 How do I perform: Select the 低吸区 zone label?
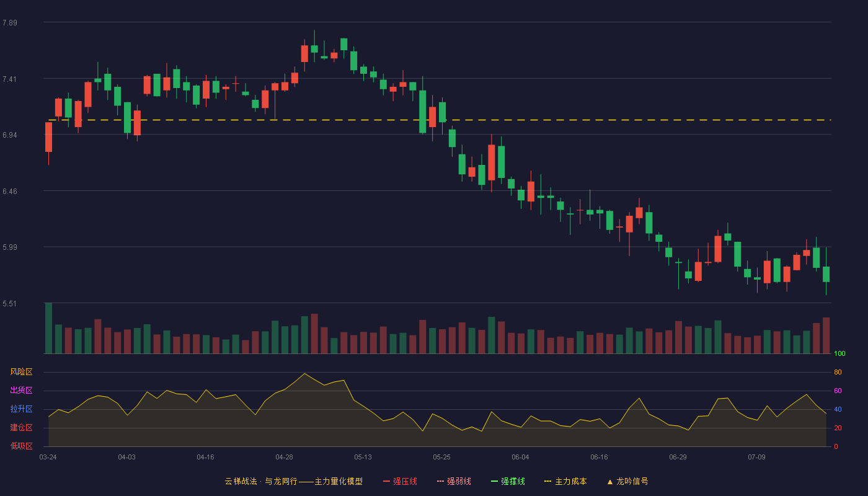[21, 446]
